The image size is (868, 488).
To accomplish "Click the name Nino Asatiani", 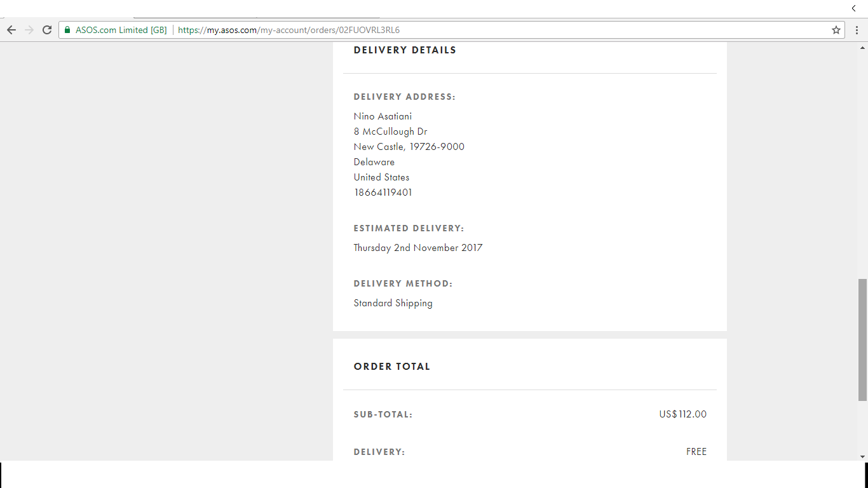I will (x=383, y=116).
